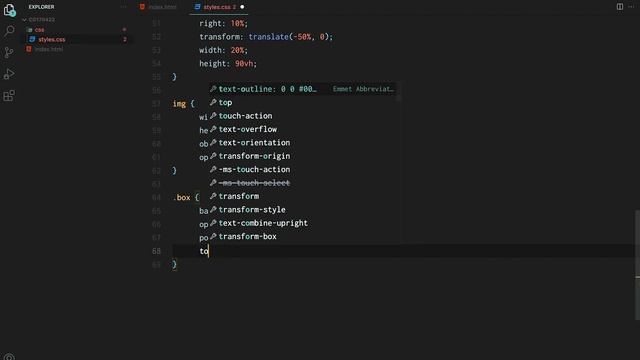Click the closing brace on line 69
The width and height of the screenshot is (640, 360).
coord(175,264)
